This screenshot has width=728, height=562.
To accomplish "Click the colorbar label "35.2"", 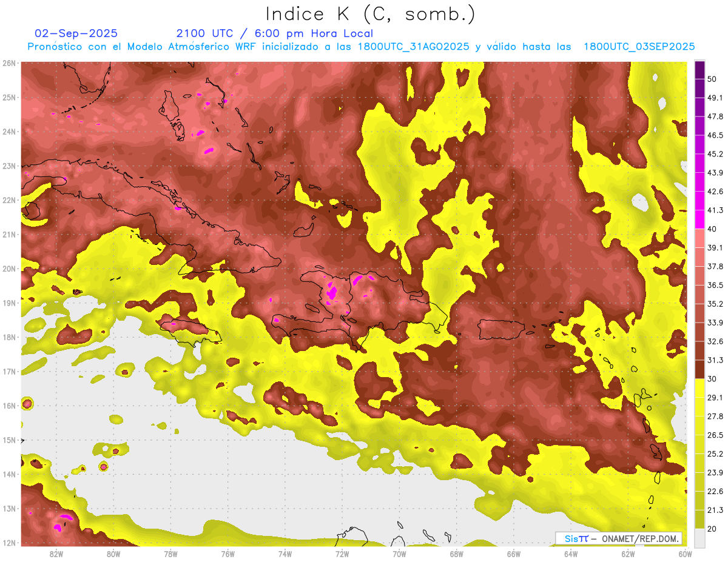I will tap(715, 304).
